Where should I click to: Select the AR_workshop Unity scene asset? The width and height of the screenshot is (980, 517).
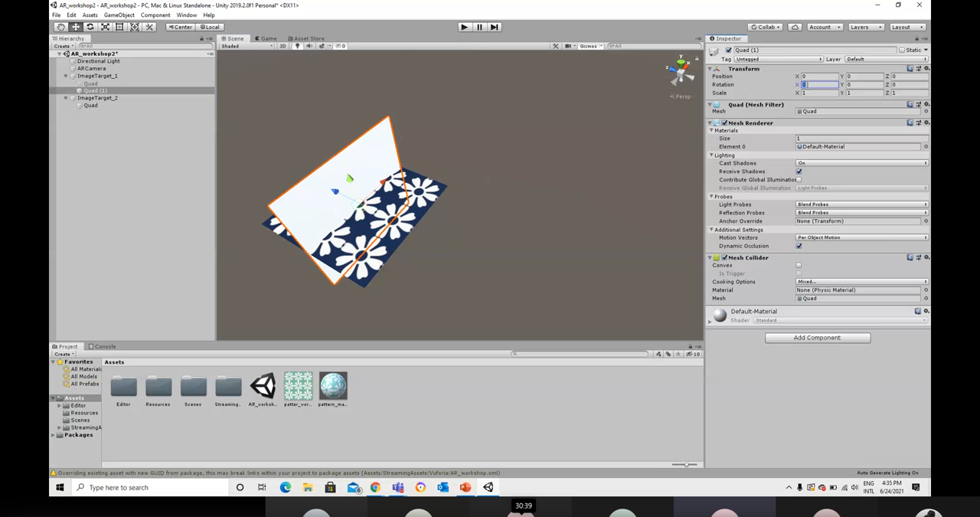point(263,390)
